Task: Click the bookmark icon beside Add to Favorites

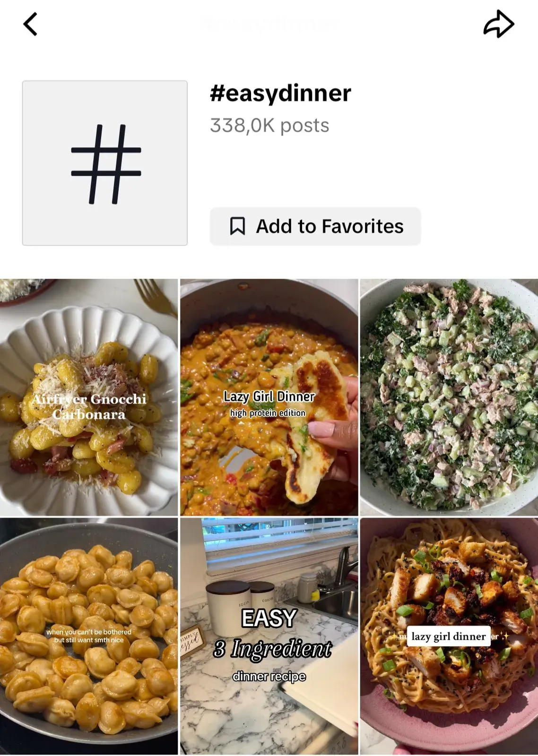Action: (x=237, y=226)
